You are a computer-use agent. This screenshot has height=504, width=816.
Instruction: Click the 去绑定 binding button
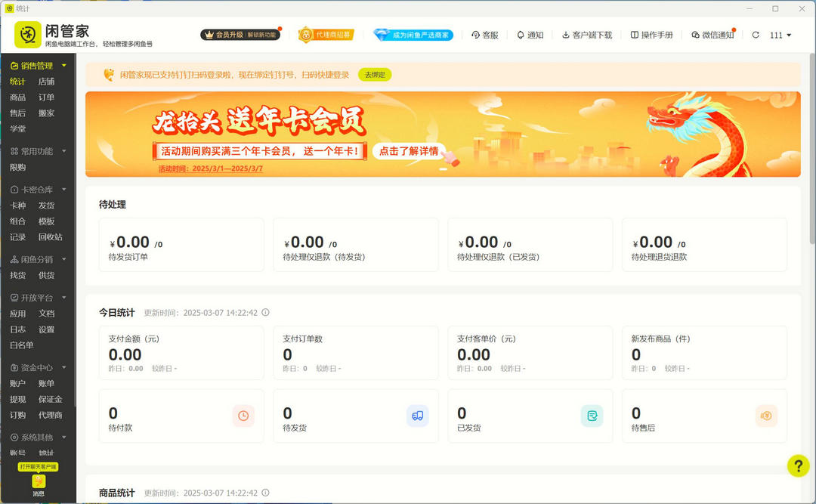click(375, 74)
